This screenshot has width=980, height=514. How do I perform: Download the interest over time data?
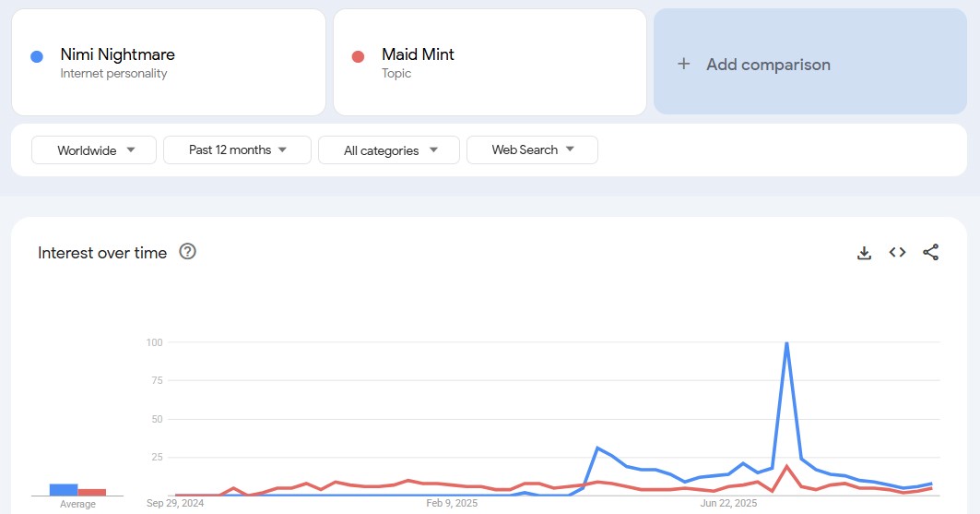[864, 253]
